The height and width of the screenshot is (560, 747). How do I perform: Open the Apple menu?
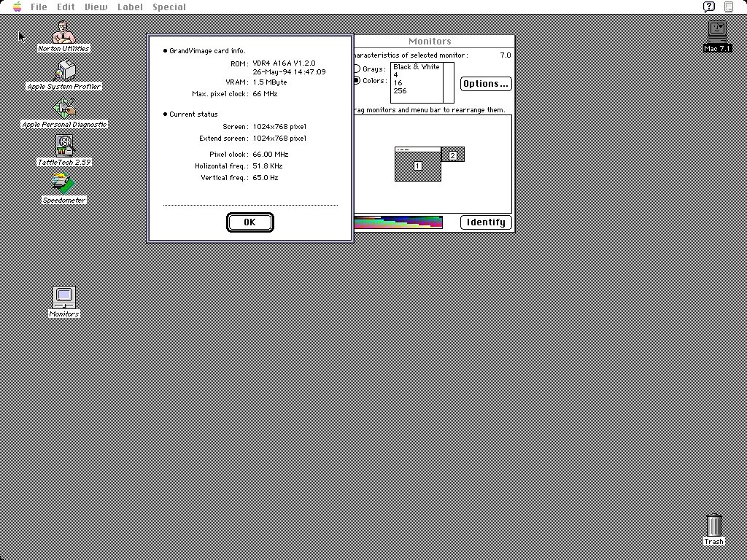pos(18,7)
